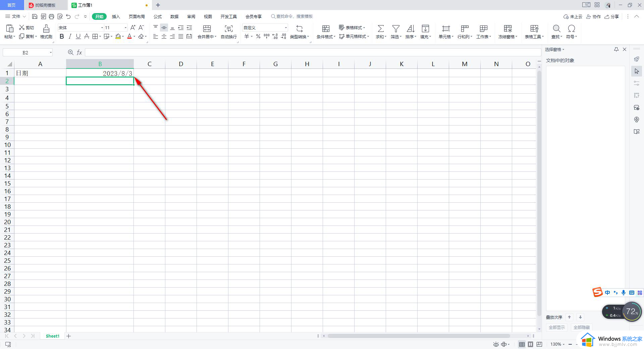644x349 pixels.
Task: Click the Cut (剪切) scissors button
Action: [26, 28]
